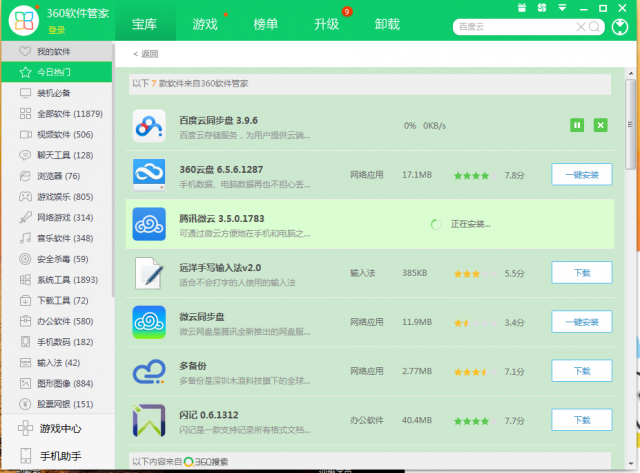The width and height of the screenshot is (640, 473).
Task: Click 一键安装 for 微云同步盘
Action: tap(582, 322)
